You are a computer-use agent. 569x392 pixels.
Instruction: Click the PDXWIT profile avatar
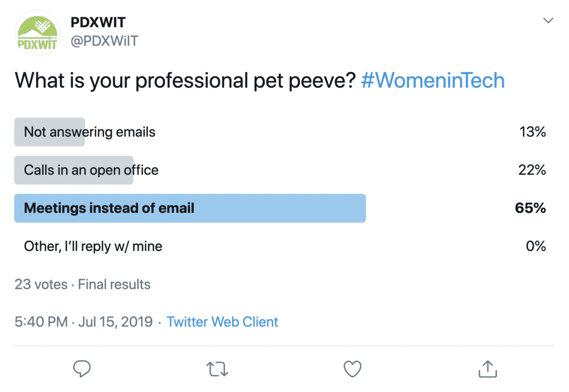pos(38,33)
